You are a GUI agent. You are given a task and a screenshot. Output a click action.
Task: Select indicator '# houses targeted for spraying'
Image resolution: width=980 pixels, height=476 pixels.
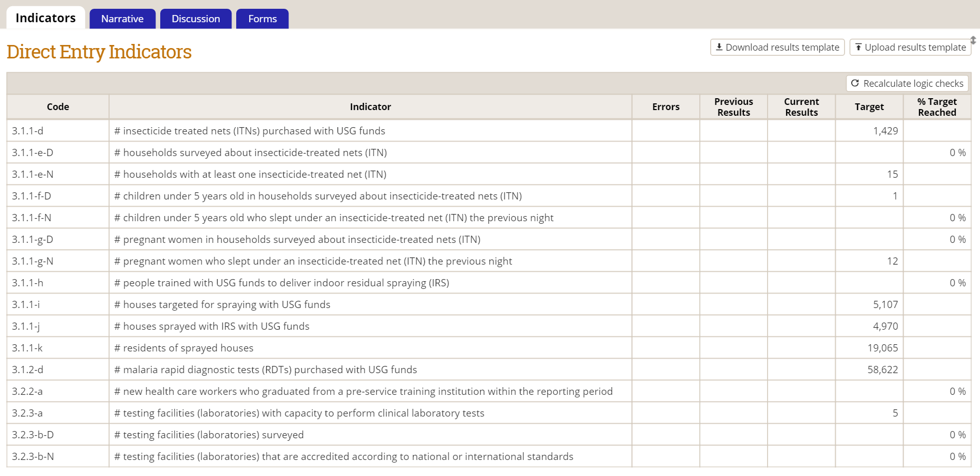pyautogui.click(x=222, y=304)
